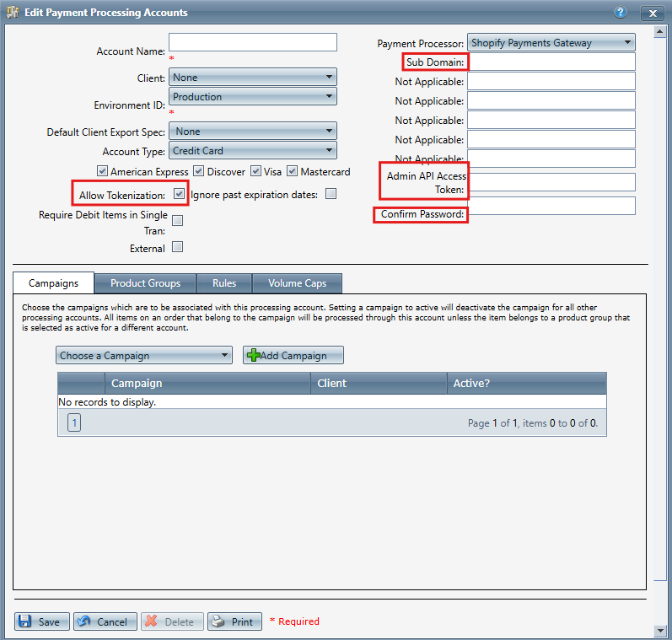Open the Payment Processor dropdown

pos(551,43)
